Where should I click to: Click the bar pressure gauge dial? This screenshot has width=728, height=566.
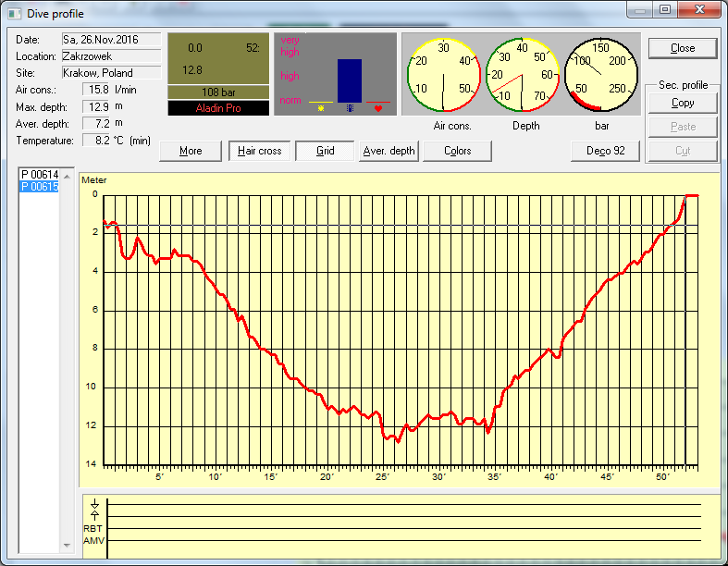pyautogui.click(x=600, y=75)
